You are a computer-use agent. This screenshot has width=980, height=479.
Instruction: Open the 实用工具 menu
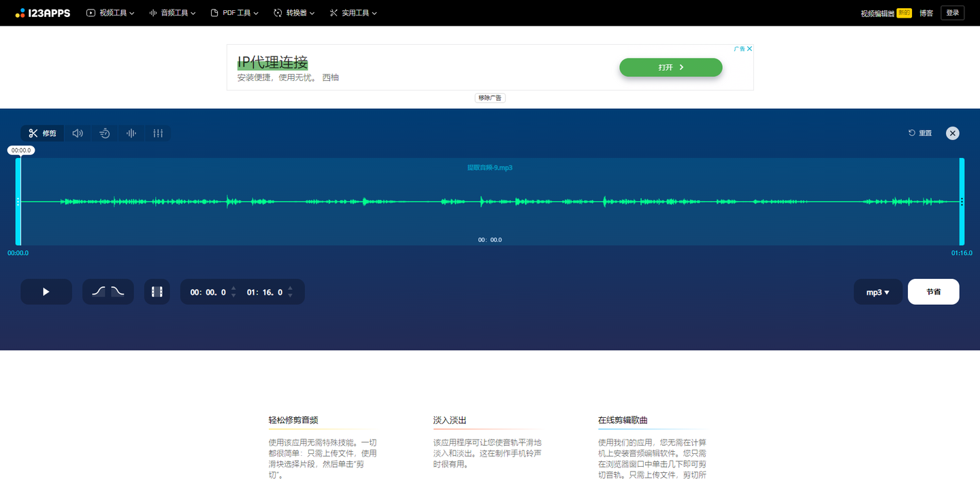pyautogui.click(x=353, y=13)
